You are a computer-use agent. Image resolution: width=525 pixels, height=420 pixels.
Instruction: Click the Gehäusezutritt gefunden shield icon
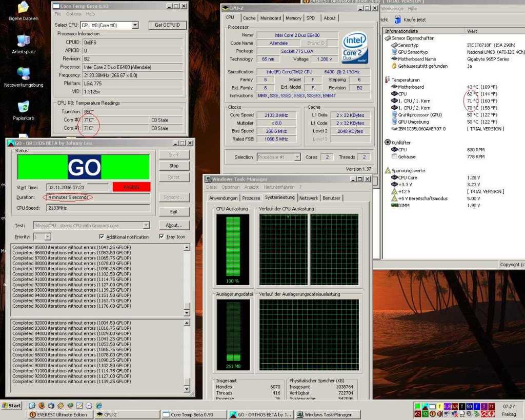click(394, 66)
